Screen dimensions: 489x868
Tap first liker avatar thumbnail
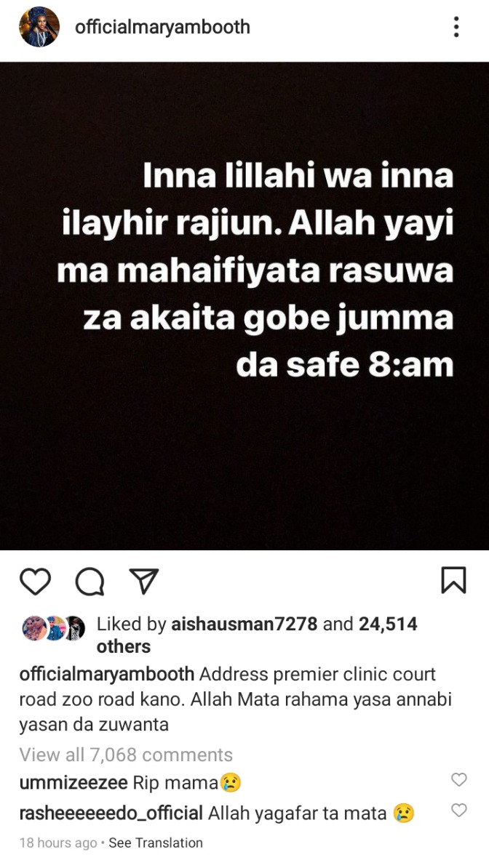click(34, 628)
